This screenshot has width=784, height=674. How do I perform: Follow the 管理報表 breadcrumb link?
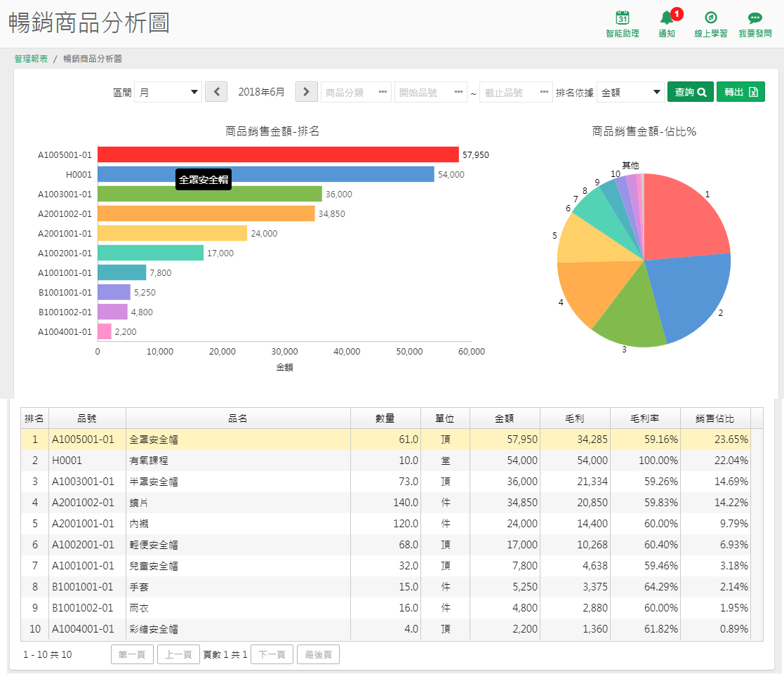point(31,59)
